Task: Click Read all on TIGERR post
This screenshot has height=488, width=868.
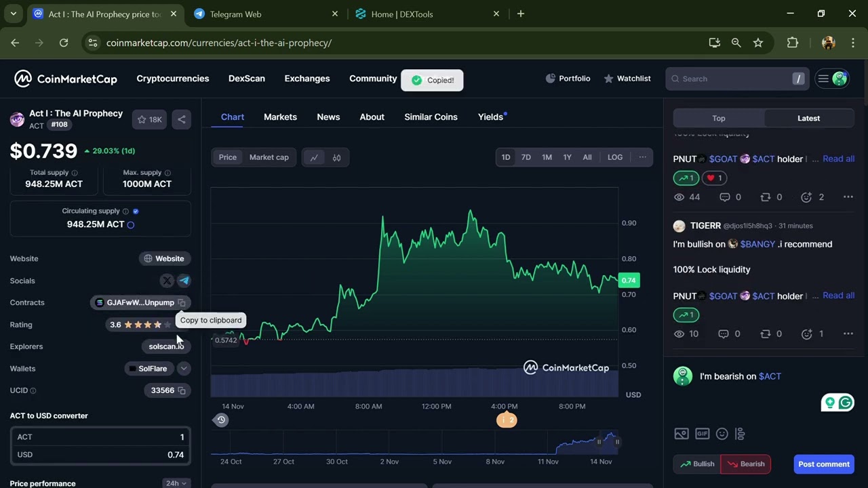Action: pos(838,296)
